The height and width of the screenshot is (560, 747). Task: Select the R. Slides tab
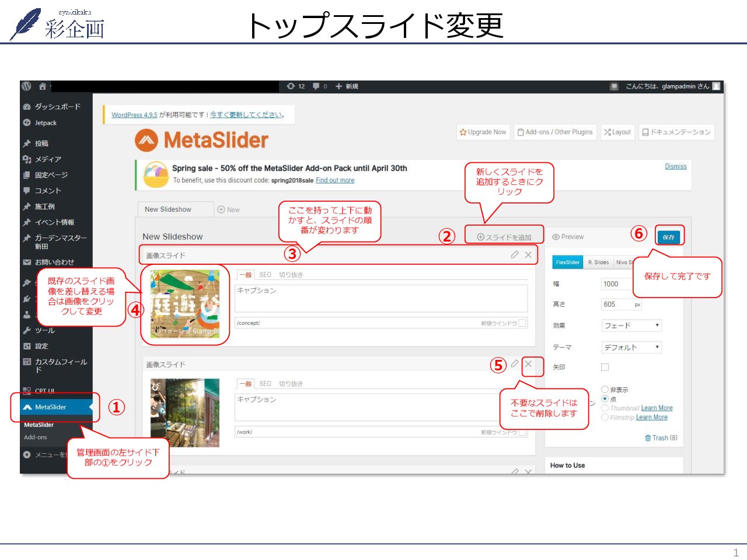click(x=598, y=262)
